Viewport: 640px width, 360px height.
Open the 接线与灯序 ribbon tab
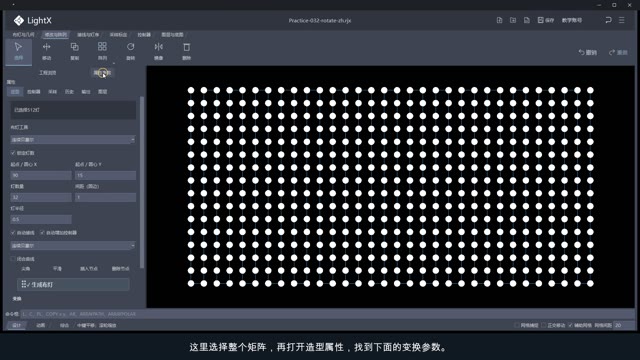pos(88,35)
